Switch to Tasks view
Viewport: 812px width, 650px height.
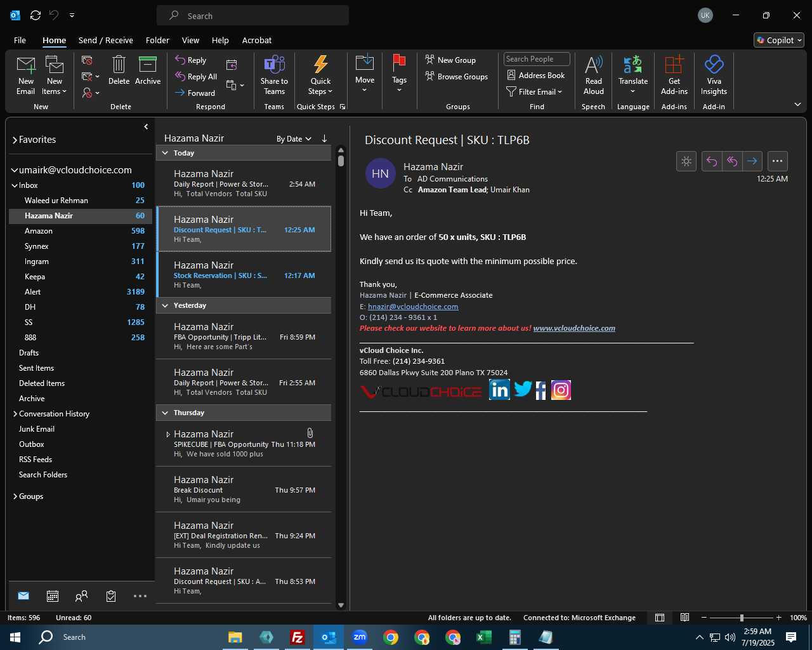[111, 596]
